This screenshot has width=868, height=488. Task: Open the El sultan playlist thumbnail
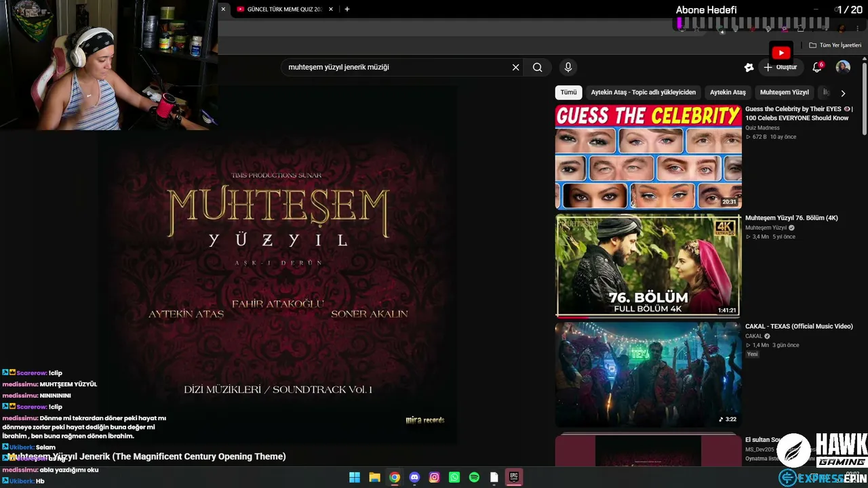click(648, 449)
